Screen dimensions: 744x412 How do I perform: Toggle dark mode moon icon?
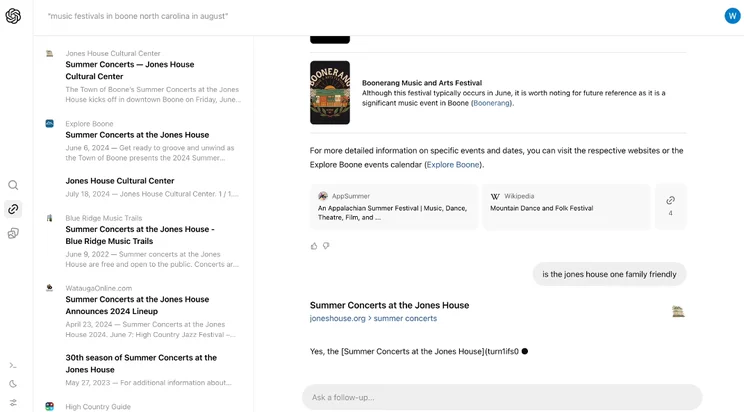click(13, 384)
